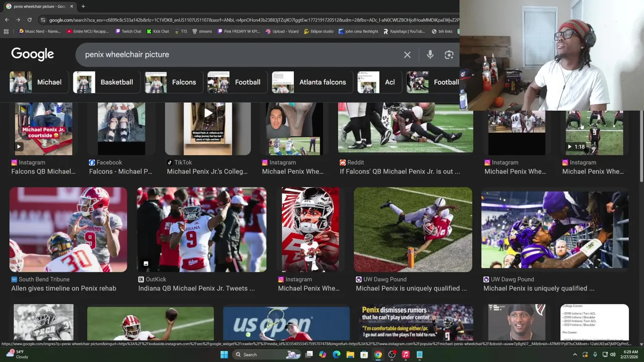
Task: Launch Copilot from taskbar
Action: (x=323, y=354)
